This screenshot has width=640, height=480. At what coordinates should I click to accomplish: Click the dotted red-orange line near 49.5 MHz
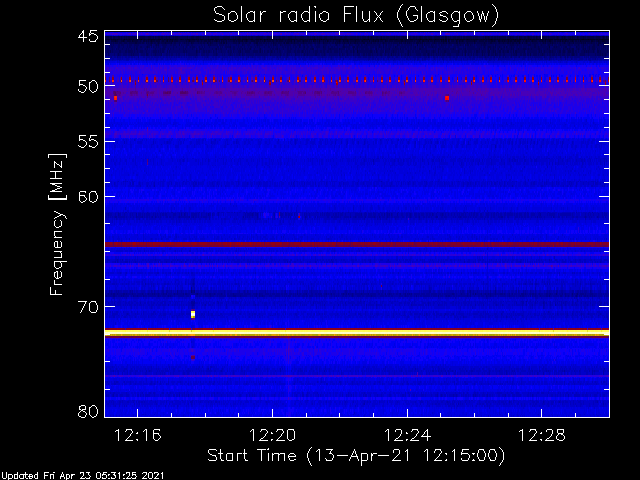357,80
